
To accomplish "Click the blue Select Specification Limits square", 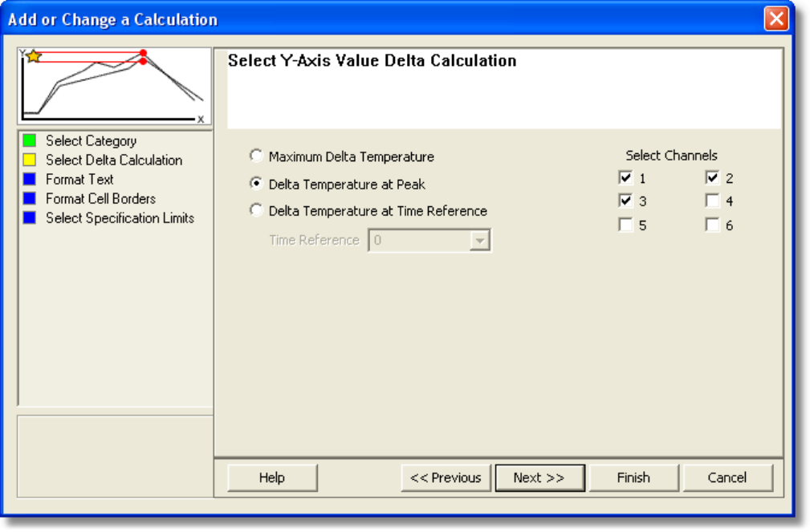I will click(x=30, y=218).
